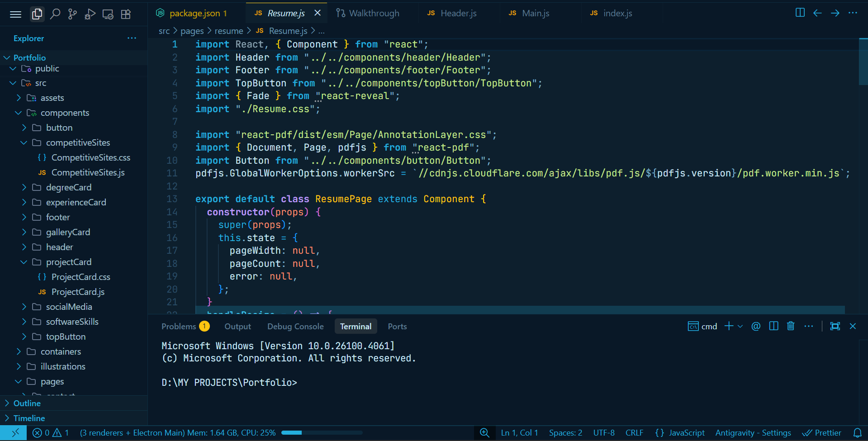Click the cmd terminal profile label
Viewport: 868px width, 441px height.
702,327
